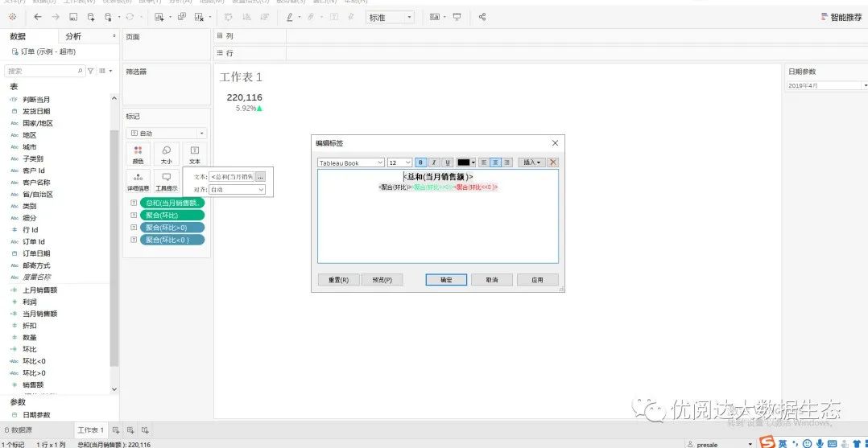Open the Show Me (智能推荐) panel
868x448 pixels.
pos(841,17)
